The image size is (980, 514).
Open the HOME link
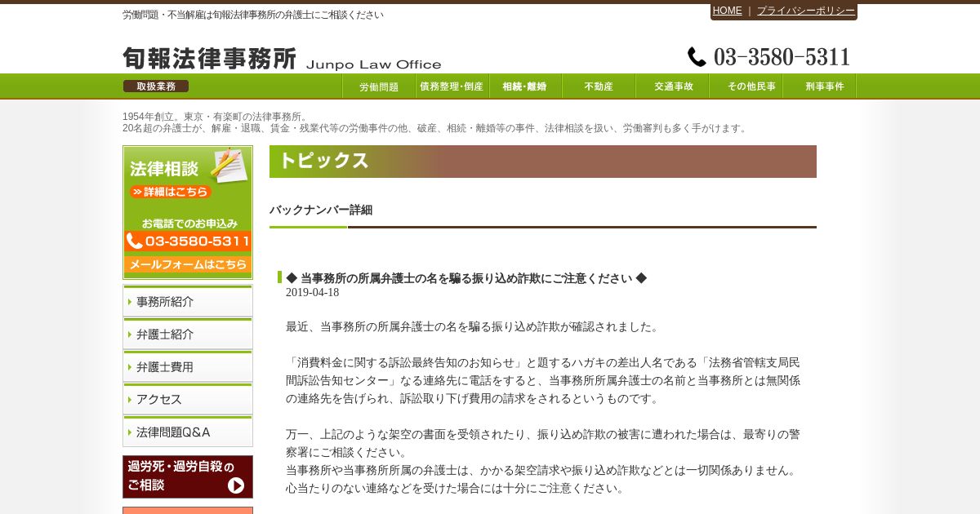(x=727, y=11)
